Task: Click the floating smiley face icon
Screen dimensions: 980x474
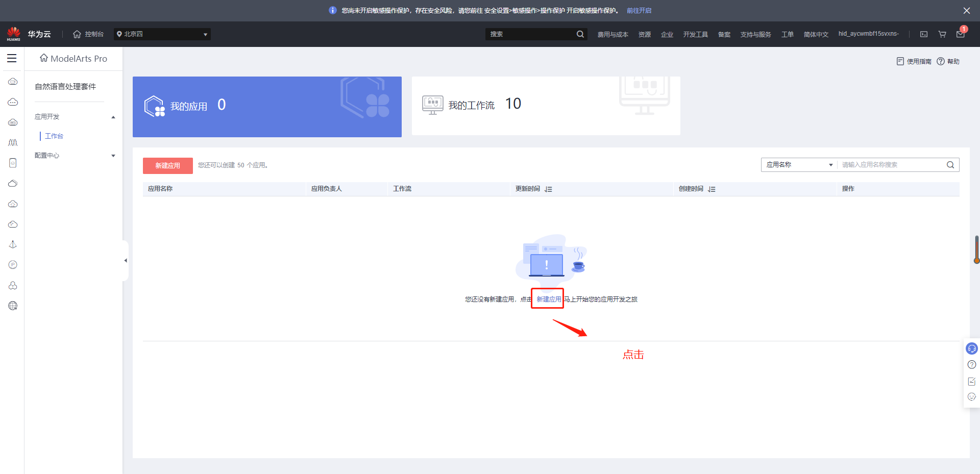Action: pyautogui.click(x=972, y=397)
